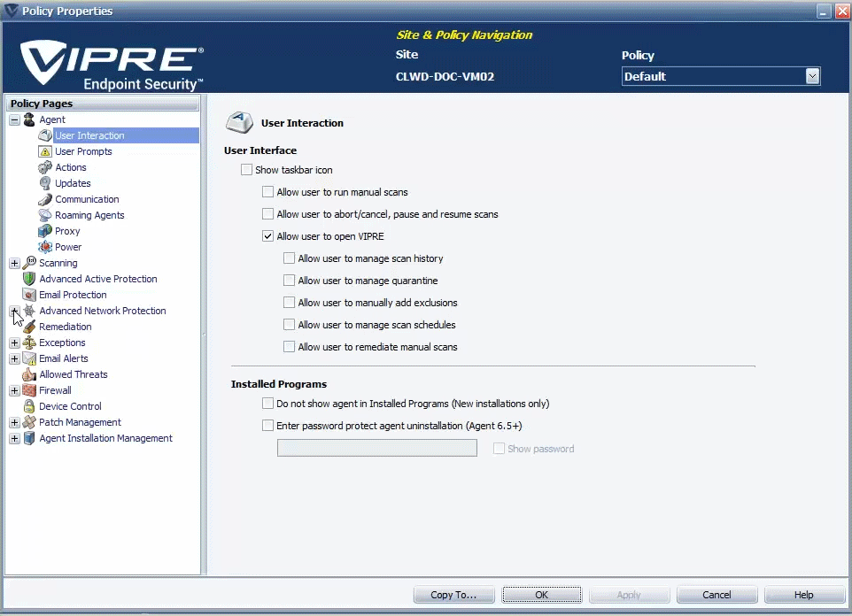This screenshot has height=616, width=852.
Task: Click the Device Control padlock icon
Action: pyautogui.click(x=29, y=406)
